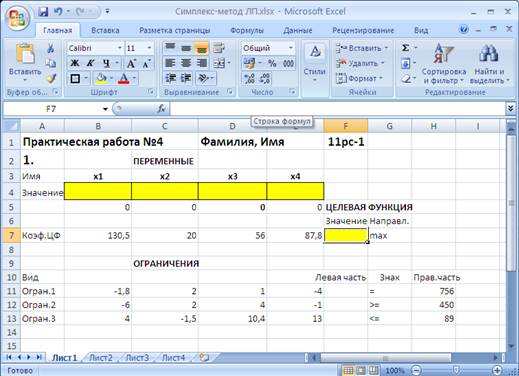Align text to the left
The width and height of the screenshot is (519, 376).
[x=170, y=63]
